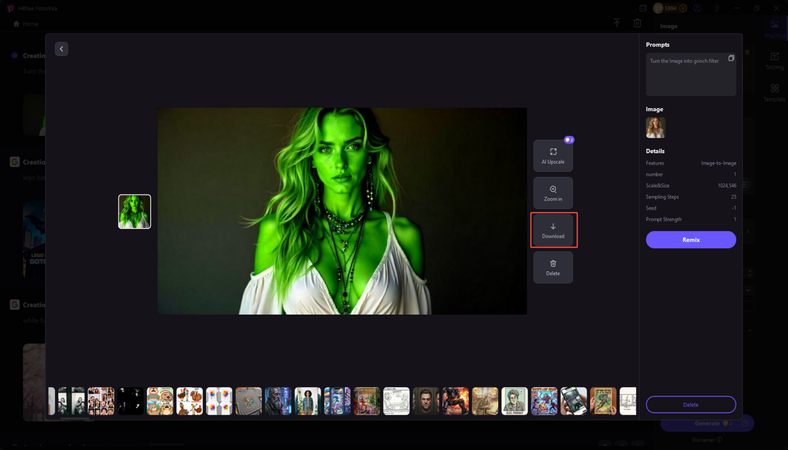The image size is (788, 450).
Task: Click the dimmed Generate button
Action: (x=708, y=423)
